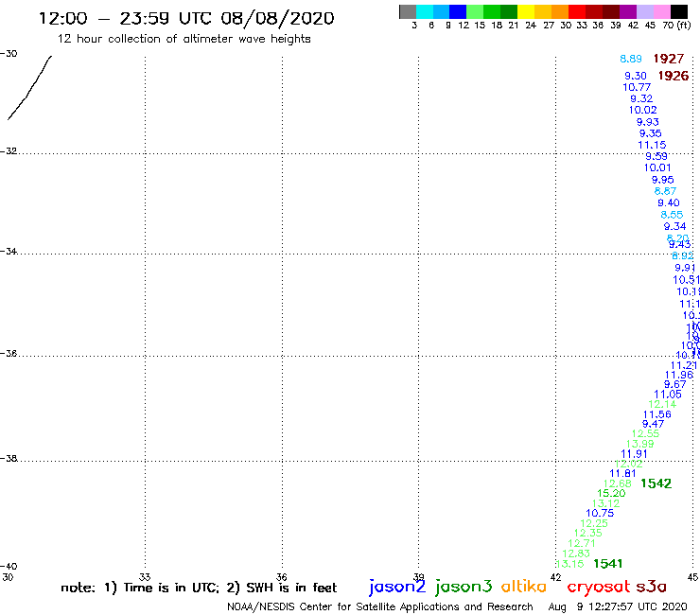The height and width of the screenshot is (615, 700).
Task: Click the green value 12.14
Action: click(x=662, y=404)
